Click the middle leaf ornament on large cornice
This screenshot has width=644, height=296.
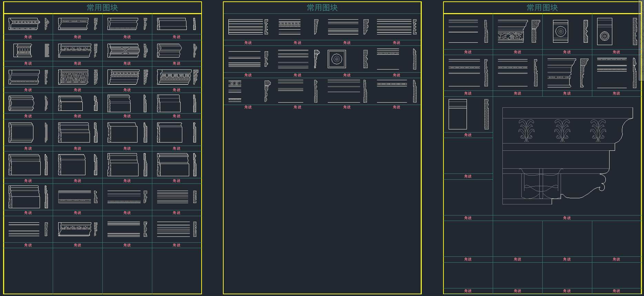click(562, 131)
